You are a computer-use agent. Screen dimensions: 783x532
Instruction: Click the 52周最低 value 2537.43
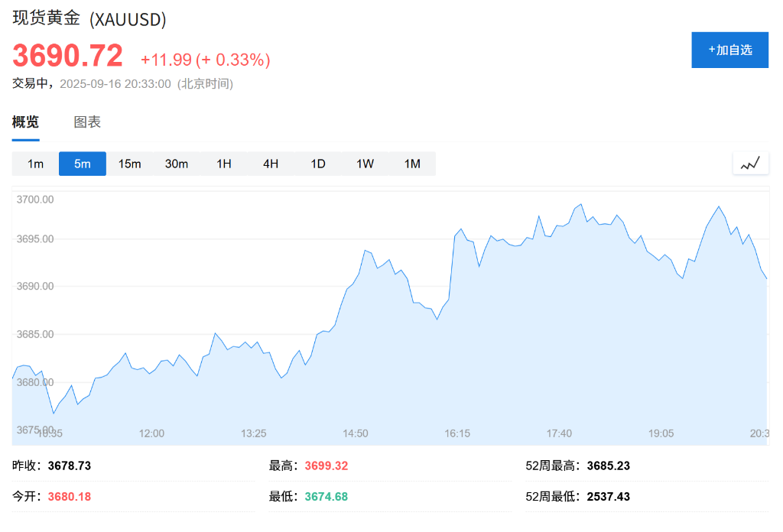click(608, 497)
